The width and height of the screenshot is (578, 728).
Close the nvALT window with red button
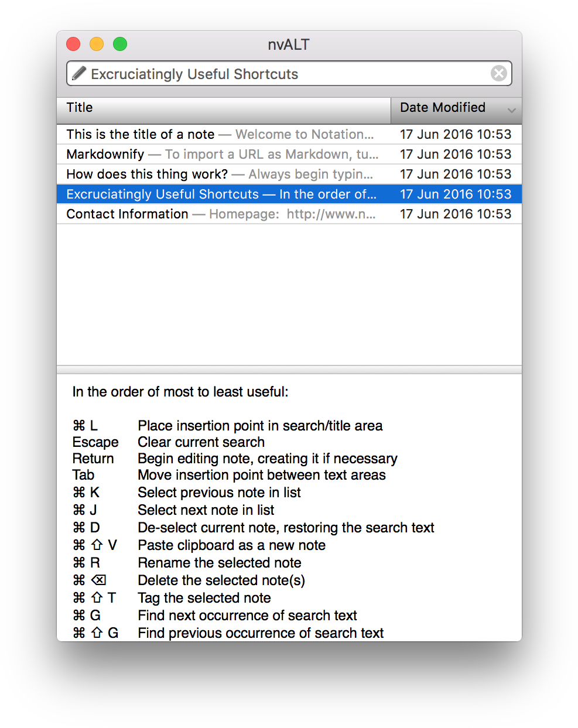(x=73, y=44)
